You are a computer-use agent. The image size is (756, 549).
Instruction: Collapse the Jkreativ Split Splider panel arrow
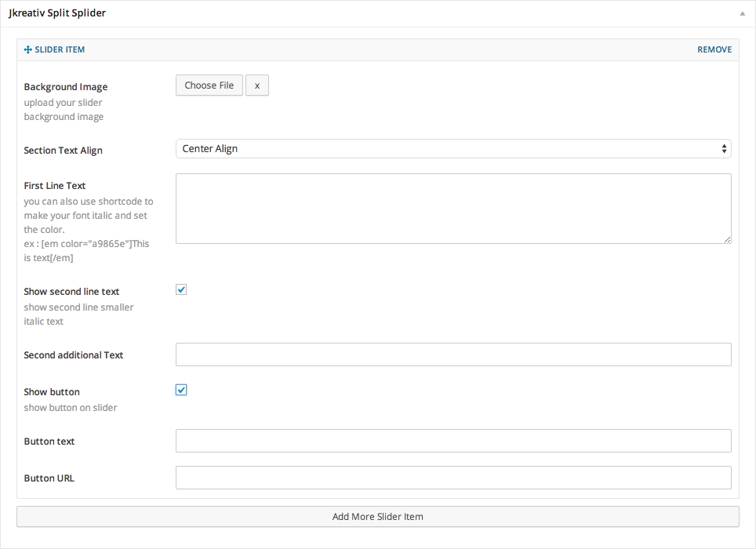point(742,13)
